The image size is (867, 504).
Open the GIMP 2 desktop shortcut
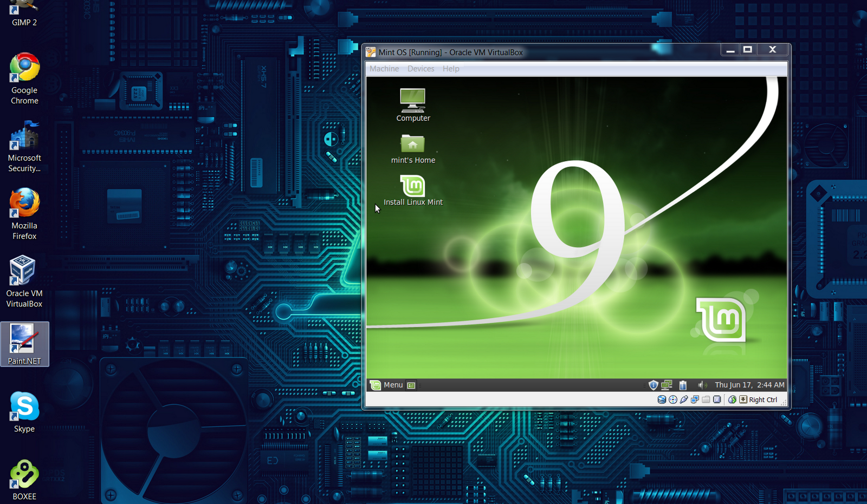[24, 14]
